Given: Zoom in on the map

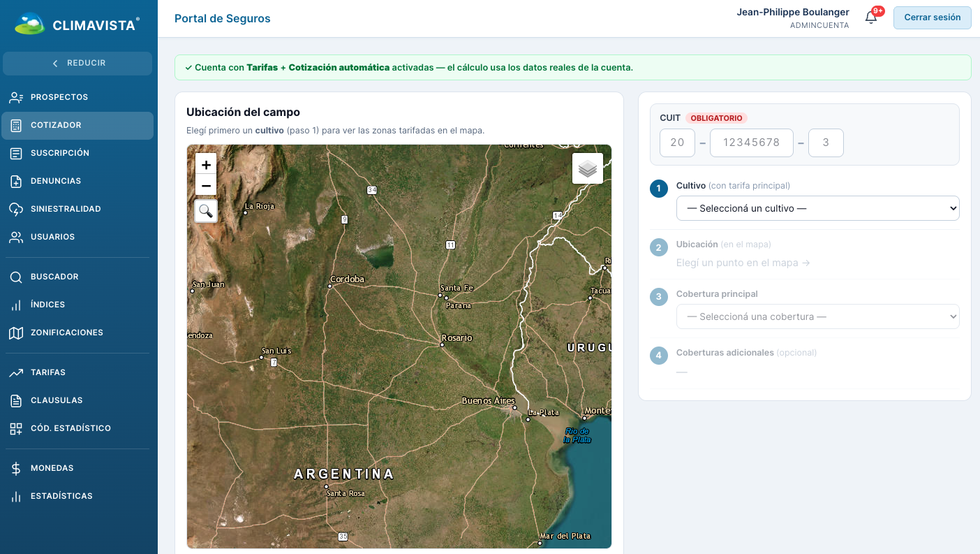Looking at the screenshot, I should 206,165.
